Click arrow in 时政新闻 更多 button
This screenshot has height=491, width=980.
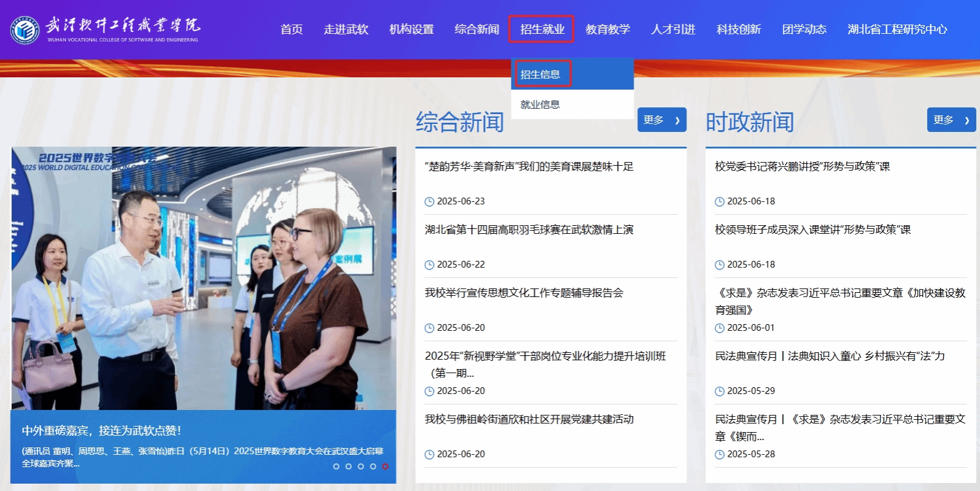click(967, 120)
